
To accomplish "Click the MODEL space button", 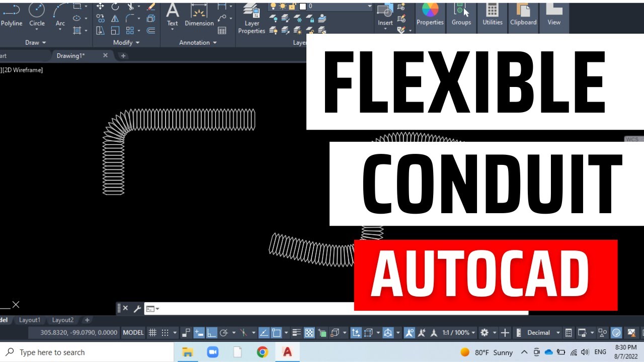I will (133, 333).
